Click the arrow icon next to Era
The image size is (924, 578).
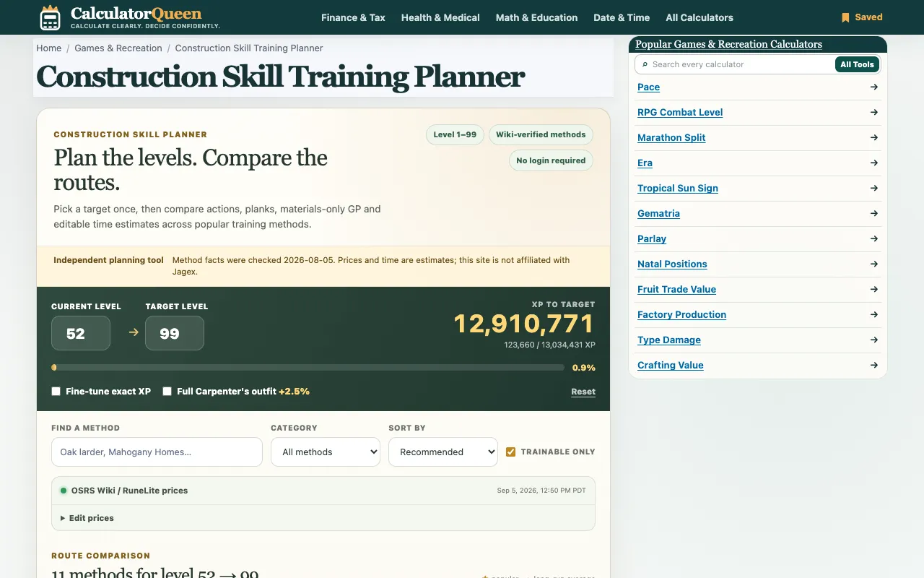[874, 163]
